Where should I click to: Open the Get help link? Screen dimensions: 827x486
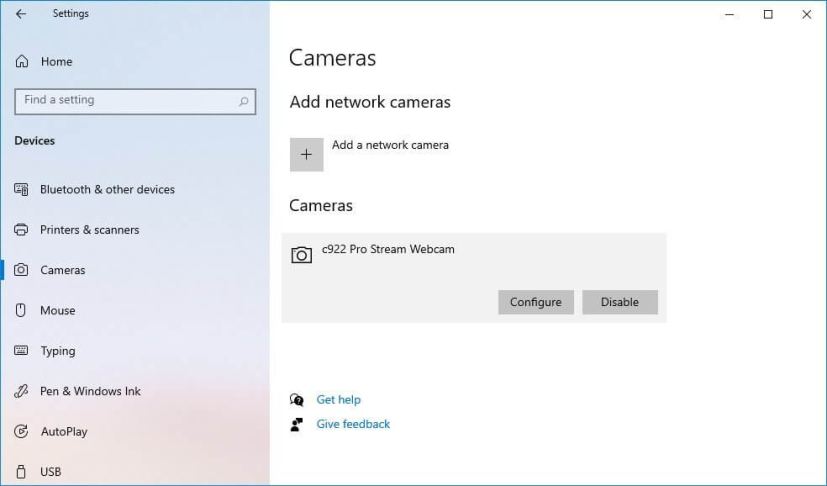tap(339, 400)
